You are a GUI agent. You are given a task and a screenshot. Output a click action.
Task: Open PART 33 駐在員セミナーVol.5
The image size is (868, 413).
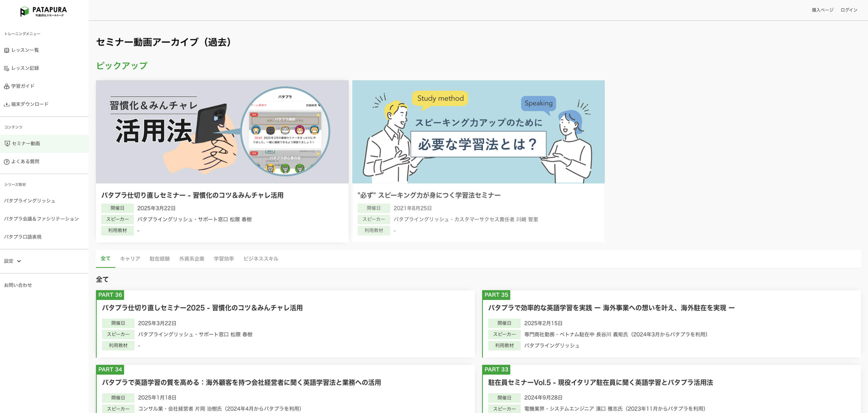[600, 383]
